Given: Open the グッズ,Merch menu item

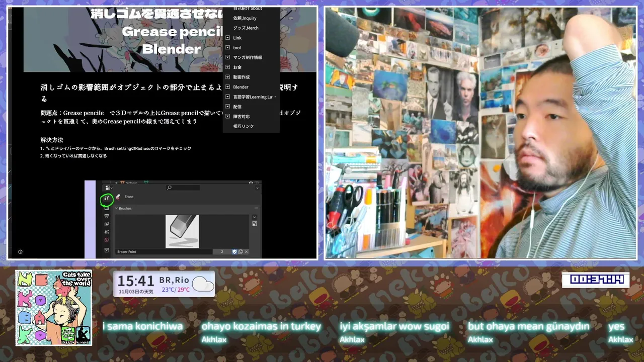Looking at the screenshot, I should [x=246, y=28].
